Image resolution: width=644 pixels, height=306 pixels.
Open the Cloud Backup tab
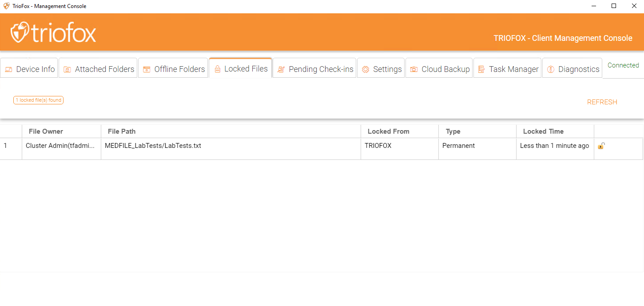pyautogui.click(x=439, y=69)
